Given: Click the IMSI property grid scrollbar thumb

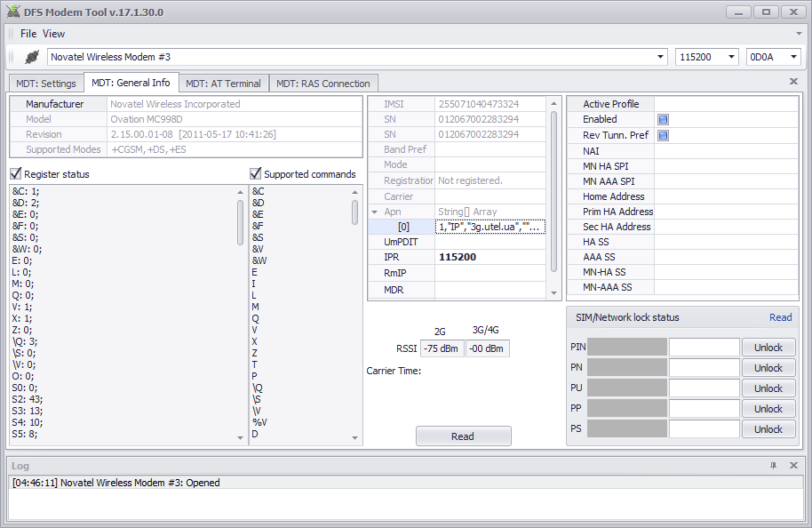Looking at the screenshot, I should pyautogui.click(x=553, y=191).
